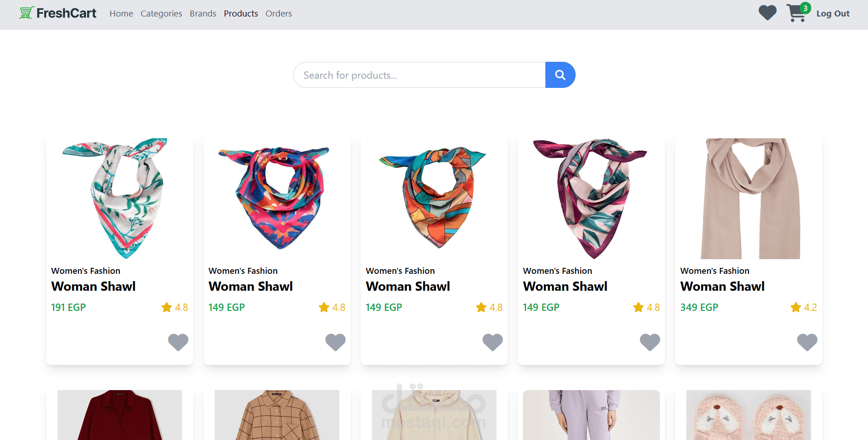
Task: Favorite the 349 EGP beige shawl
Action: (x=807, y=342)
